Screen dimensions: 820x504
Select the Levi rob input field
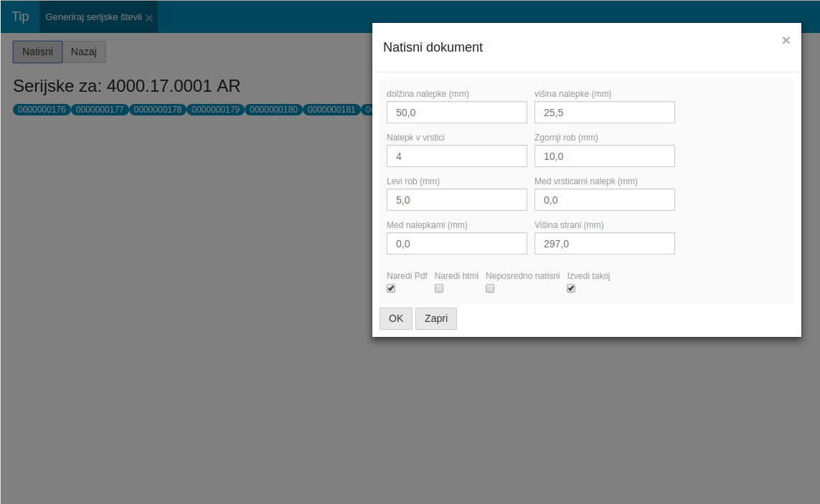pyautogui.click(x=456, y=200)
